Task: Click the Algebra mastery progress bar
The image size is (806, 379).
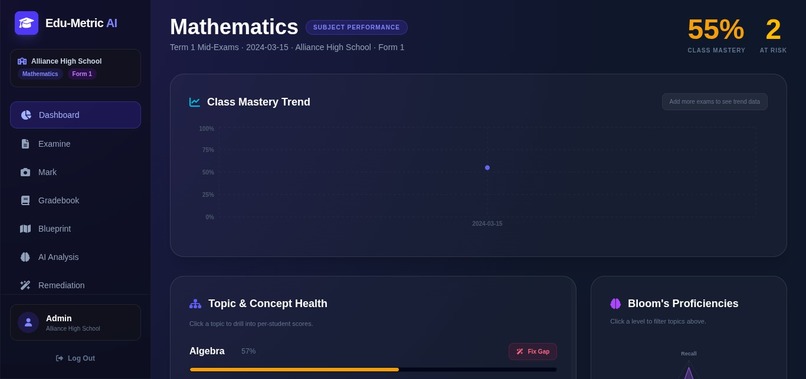Action: pyautogui.click(x=373, y=369)
